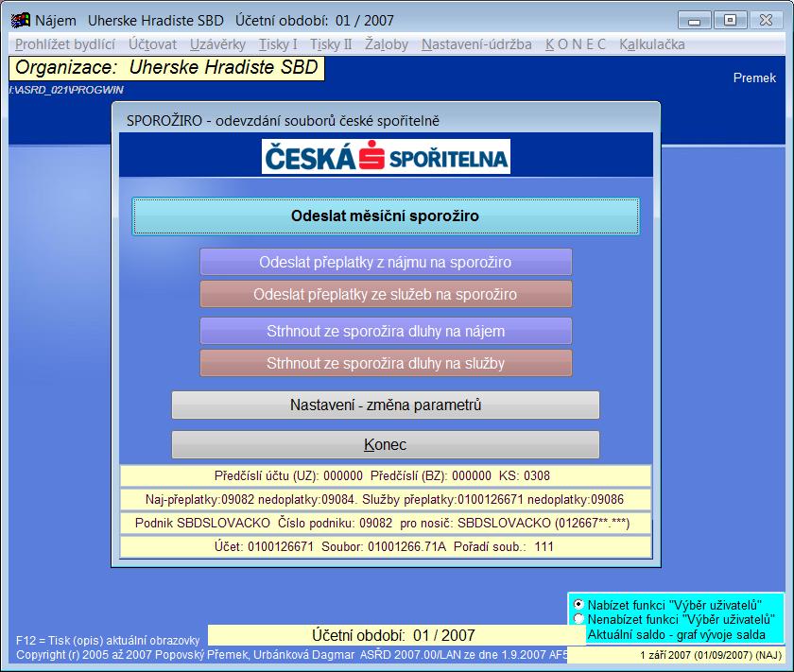Send overpayments via Odeslat přeplatky z nájmu

[x=386, y=263]
